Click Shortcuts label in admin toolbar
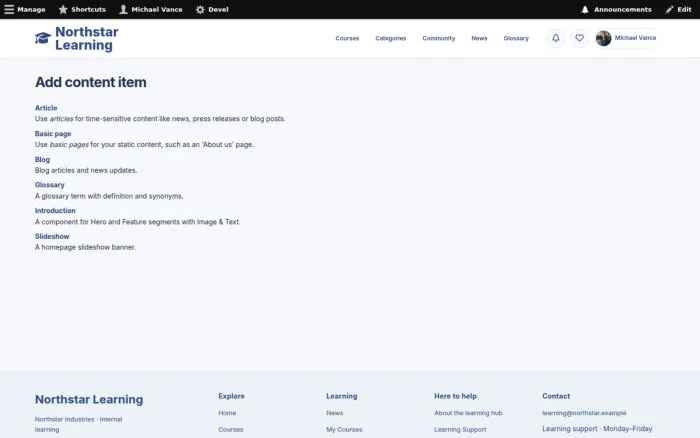700x438 pixels. [88, 9]
